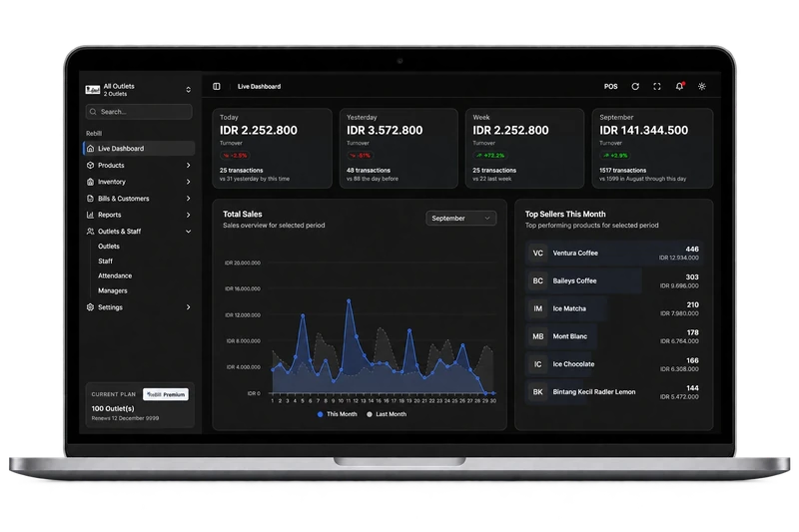Open the POS link

(610, 87)
